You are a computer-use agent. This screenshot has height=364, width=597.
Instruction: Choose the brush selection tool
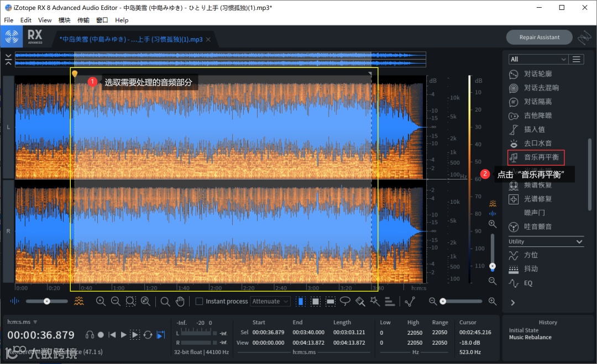click(360, 301)
